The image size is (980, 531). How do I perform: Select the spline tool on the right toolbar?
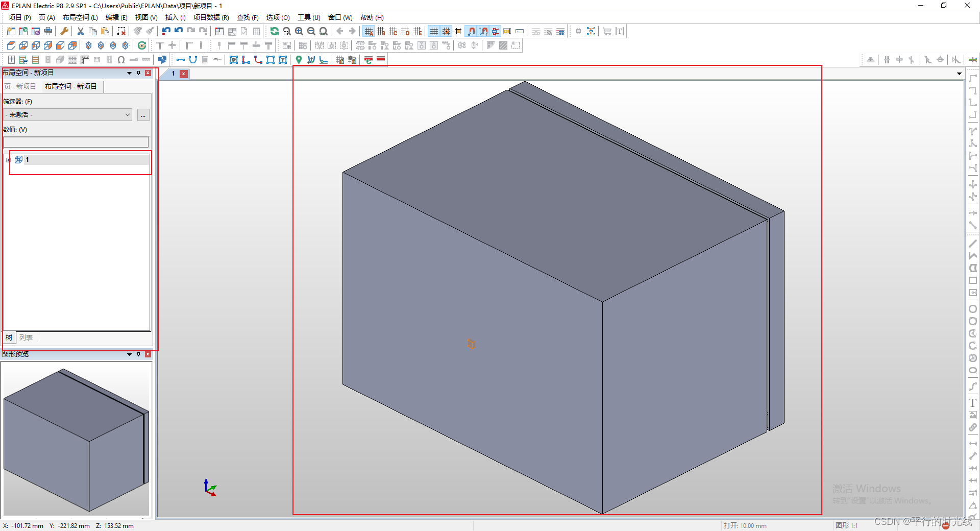click(973, 387)
